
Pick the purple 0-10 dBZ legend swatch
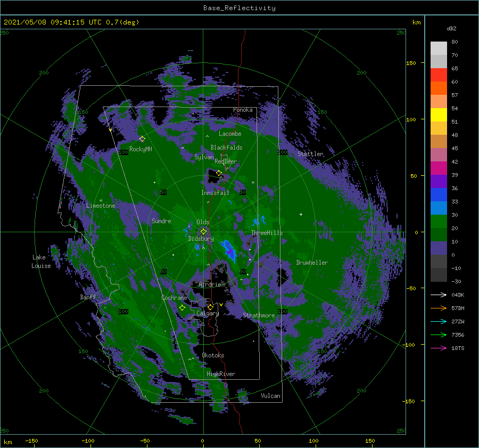pos(439,248)
